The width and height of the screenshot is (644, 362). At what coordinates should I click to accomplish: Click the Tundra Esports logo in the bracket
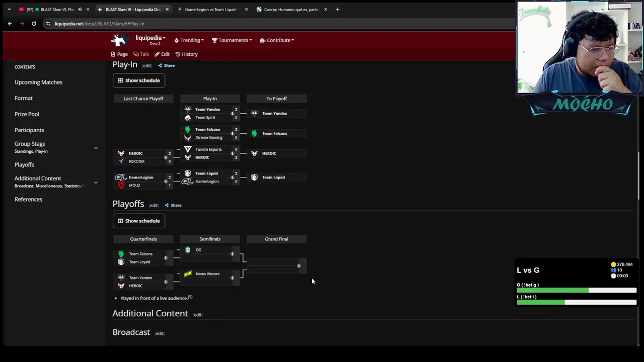pyautogui.click(x=188, y=149)
